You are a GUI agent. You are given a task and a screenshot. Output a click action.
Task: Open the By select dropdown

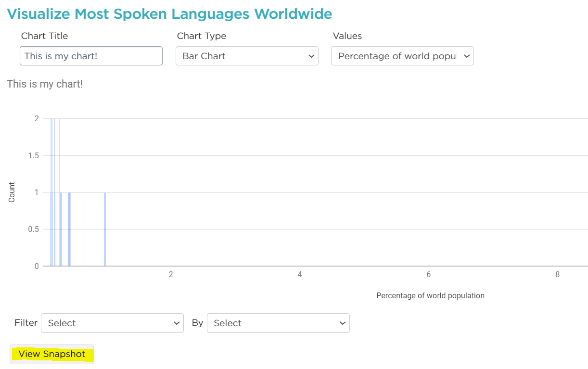pos(278,323)
